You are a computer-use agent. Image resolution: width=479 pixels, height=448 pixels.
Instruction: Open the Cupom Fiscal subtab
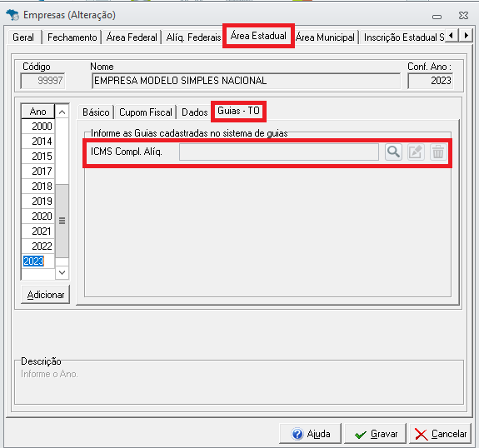pos(146,112)
